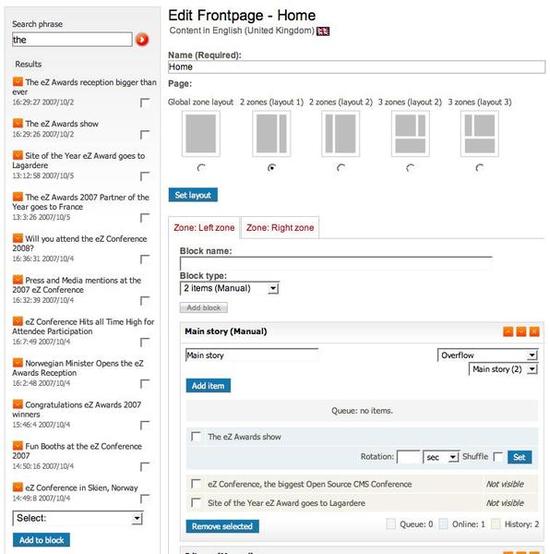Switch to the Zone: Left zone tab
Image resolution: width=550 pixels, height=554 pixels.
(x=204, y=228)
